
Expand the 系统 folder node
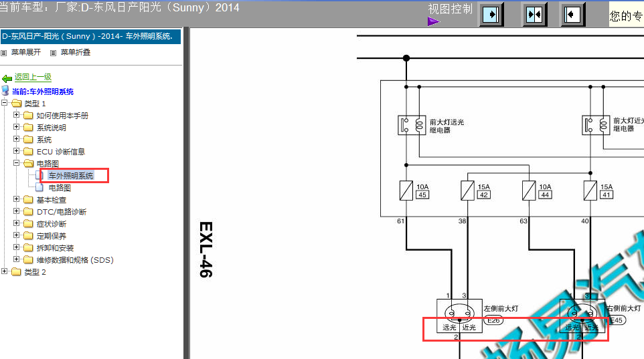[17, 138]
